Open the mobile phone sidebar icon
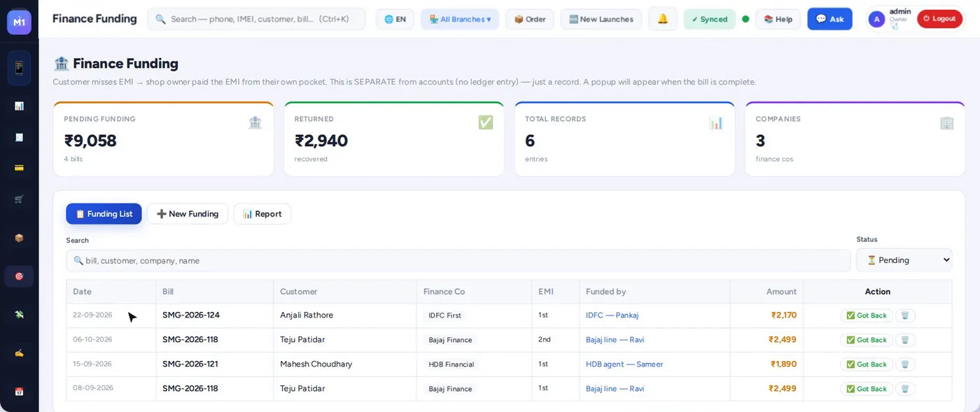Screen dimensions: 980x412 coord(19,68)
